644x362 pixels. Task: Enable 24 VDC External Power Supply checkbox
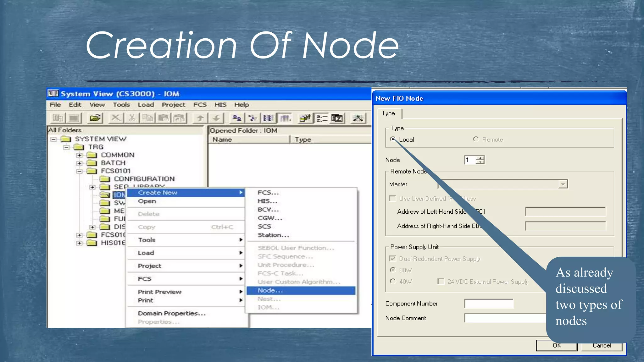(441, 282)
